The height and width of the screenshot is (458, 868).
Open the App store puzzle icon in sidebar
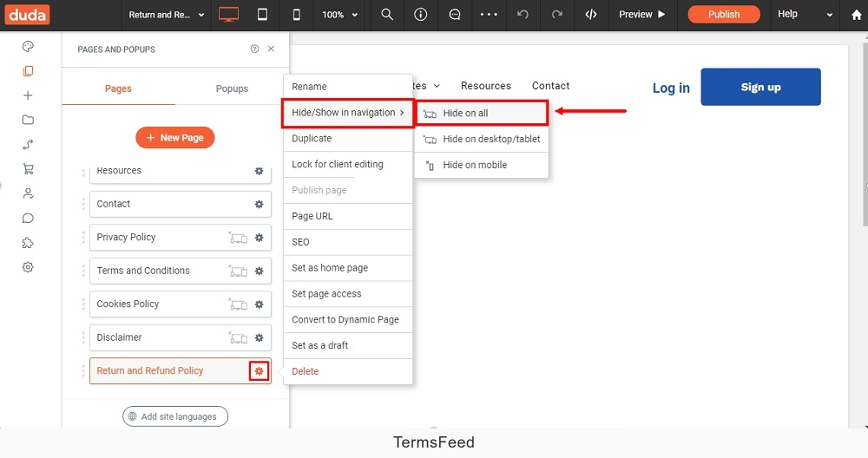pyautogui.click(x=28, y=242)
